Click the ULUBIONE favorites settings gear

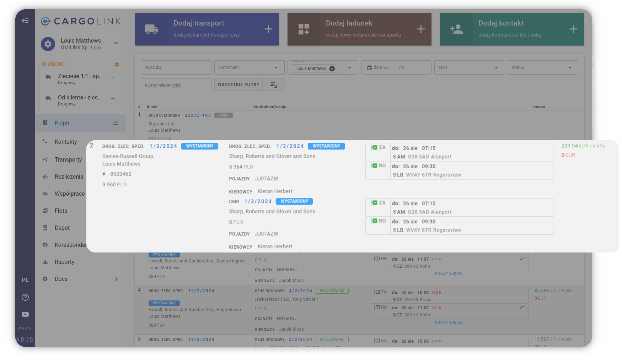click(117, 65)
